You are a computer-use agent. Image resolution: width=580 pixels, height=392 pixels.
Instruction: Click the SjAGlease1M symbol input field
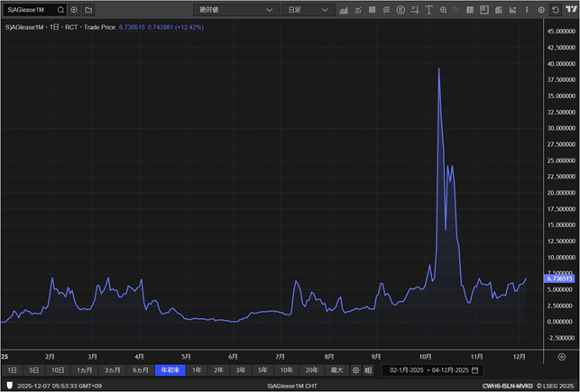(x=29, y=10)
